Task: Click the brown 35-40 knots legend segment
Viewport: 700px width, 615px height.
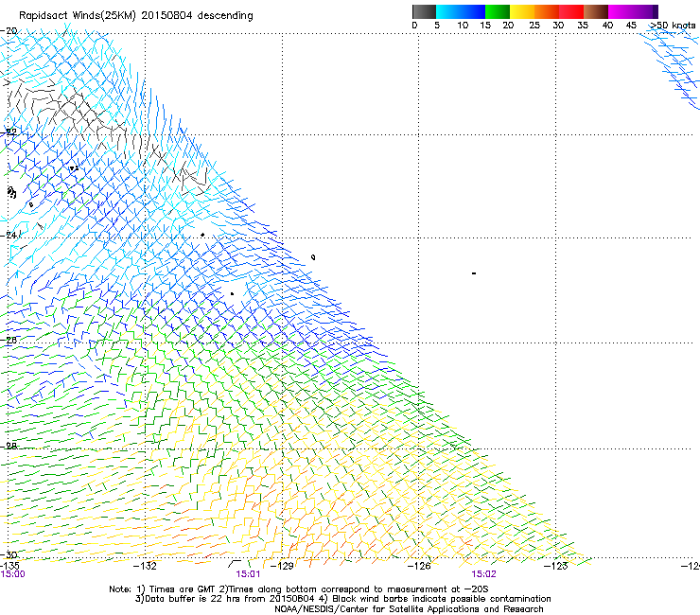Action: pos(596,11)
